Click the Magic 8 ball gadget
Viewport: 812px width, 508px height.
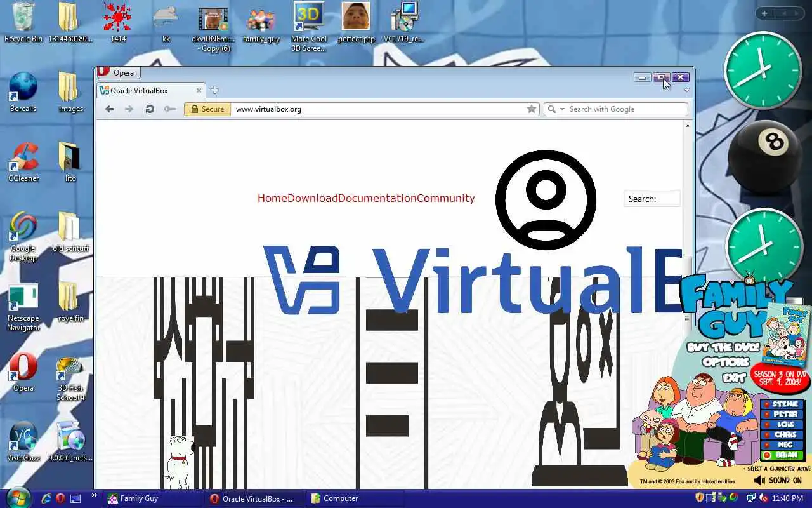764,158
